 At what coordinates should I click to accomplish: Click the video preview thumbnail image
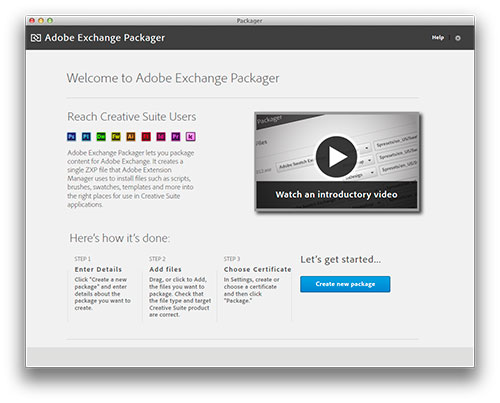(x=337, y=161)
